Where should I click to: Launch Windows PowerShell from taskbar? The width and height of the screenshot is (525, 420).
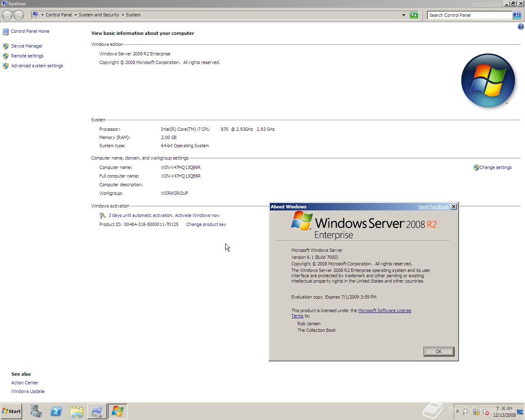pos(56,411)
